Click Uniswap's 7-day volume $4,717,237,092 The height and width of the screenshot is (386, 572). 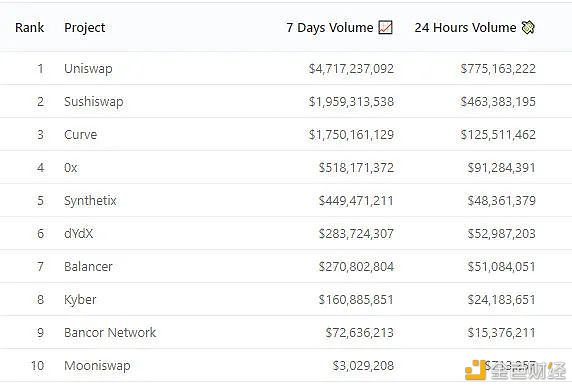pyautogui.click(x=351, y=69)
